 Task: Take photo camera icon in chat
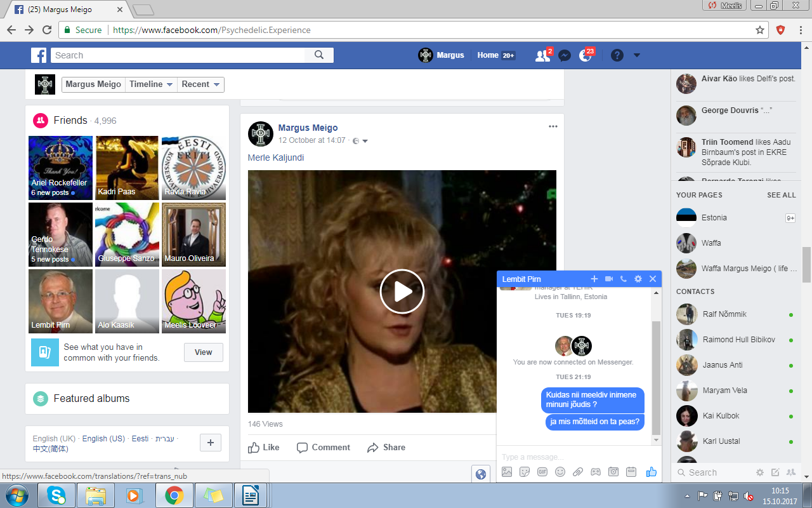point(613,472)
